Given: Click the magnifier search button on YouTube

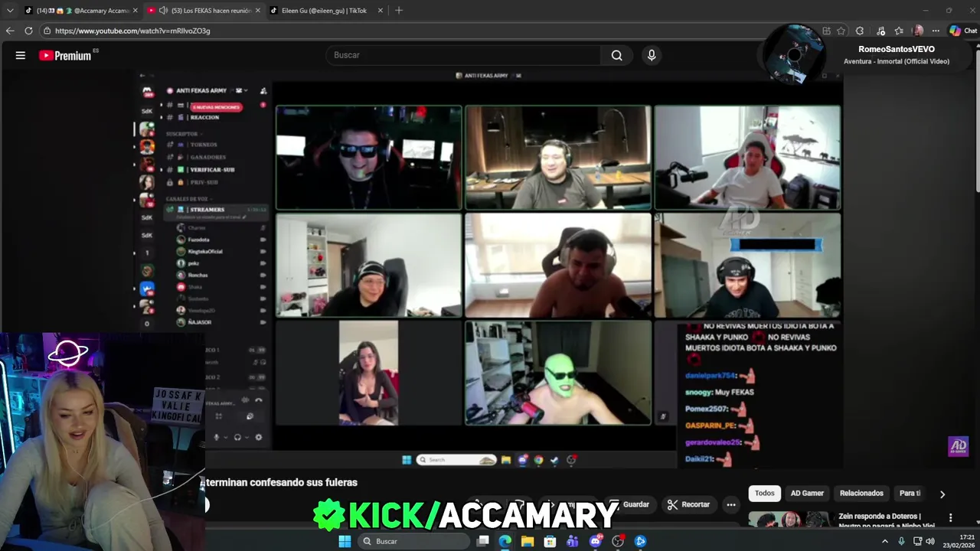Looking at the screenshot, I should pyautogui.click(x=617, y=55).
